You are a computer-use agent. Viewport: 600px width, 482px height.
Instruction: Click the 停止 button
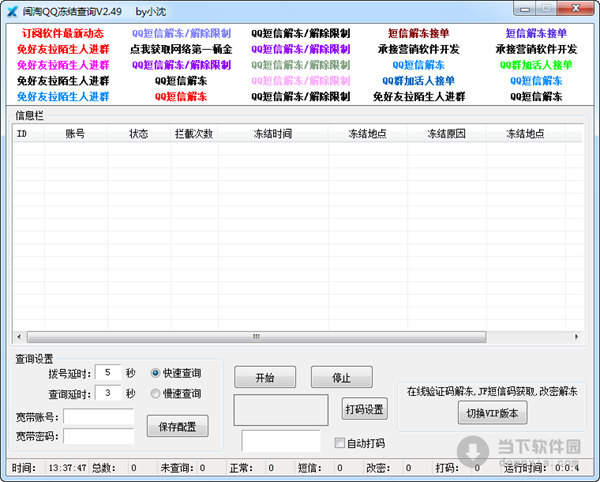tap(341, 377)
